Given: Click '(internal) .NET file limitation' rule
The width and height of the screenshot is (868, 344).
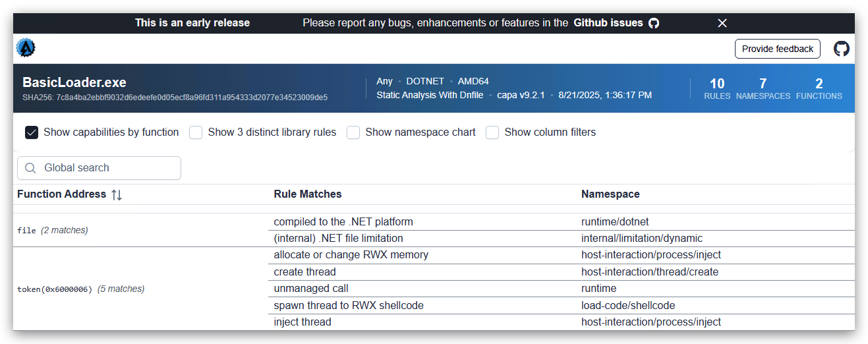Looking at the screenshot, I should point(339,239).
